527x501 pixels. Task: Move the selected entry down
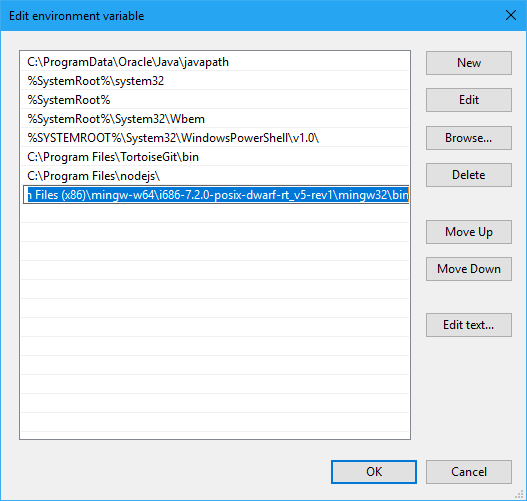pos(469,269)
